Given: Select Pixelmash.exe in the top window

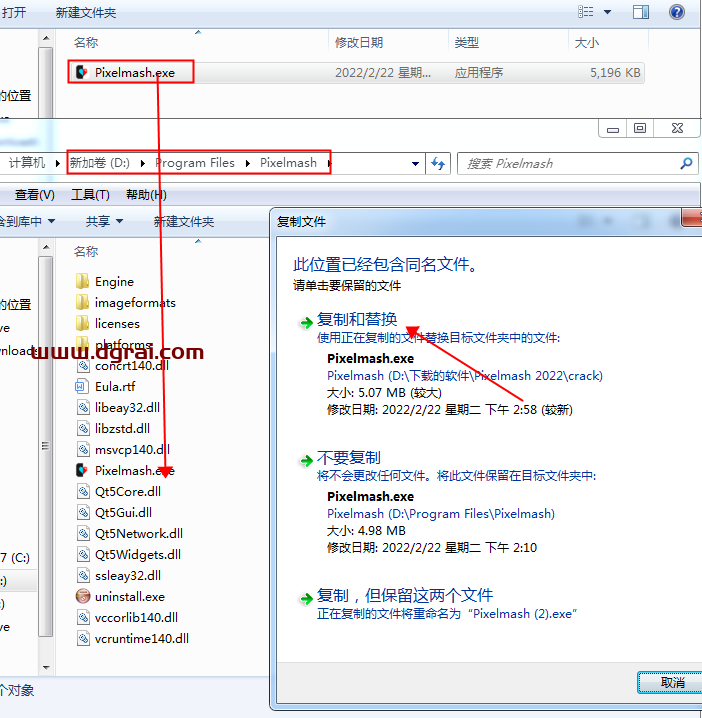Looking at the screenshot, I should click(355, 73).
